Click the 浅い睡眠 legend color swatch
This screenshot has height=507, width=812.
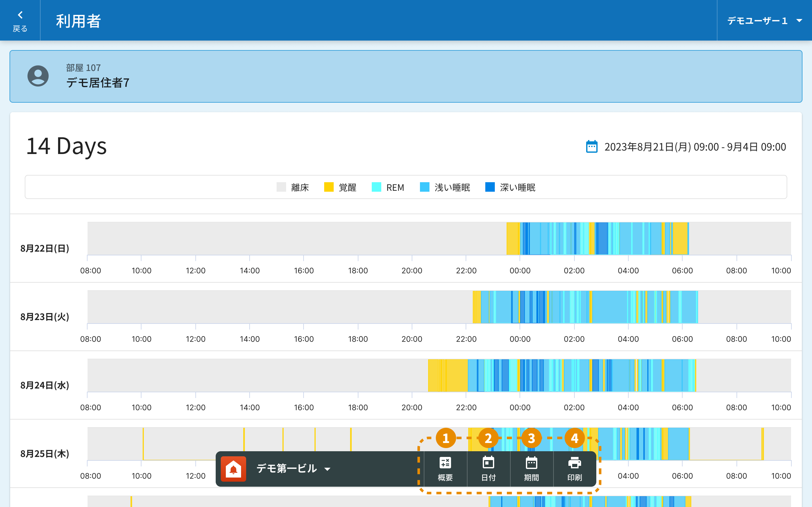click(x=424, y=187)
